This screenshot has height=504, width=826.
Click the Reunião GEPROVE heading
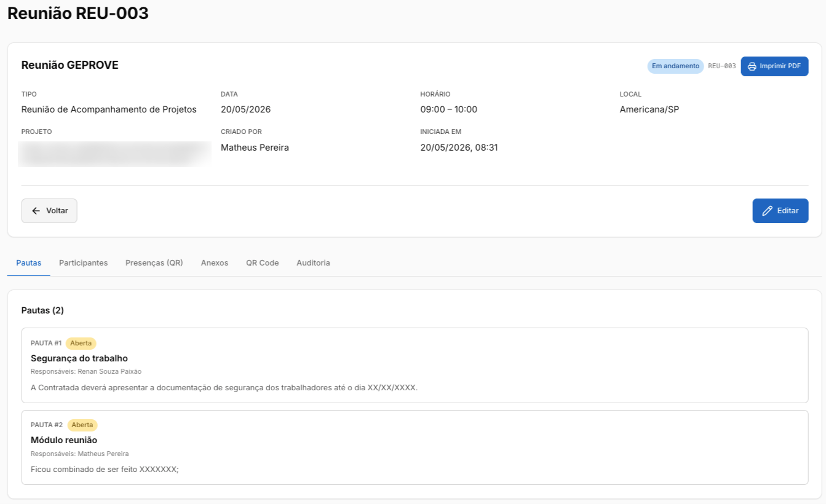[70, 65]
